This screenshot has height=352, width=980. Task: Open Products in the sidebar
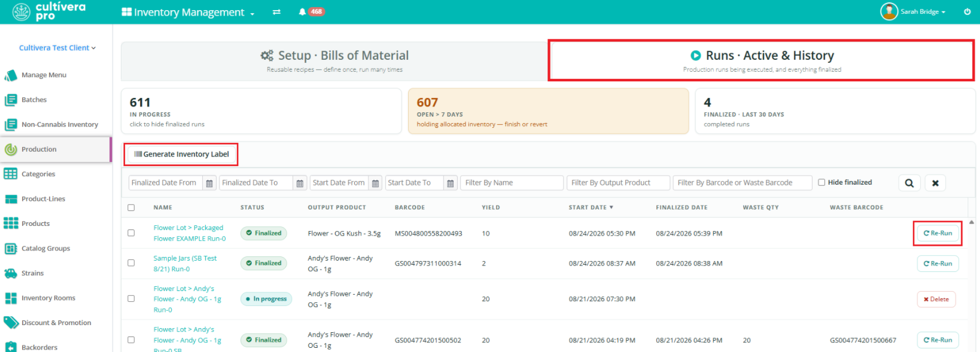(35, 224)
